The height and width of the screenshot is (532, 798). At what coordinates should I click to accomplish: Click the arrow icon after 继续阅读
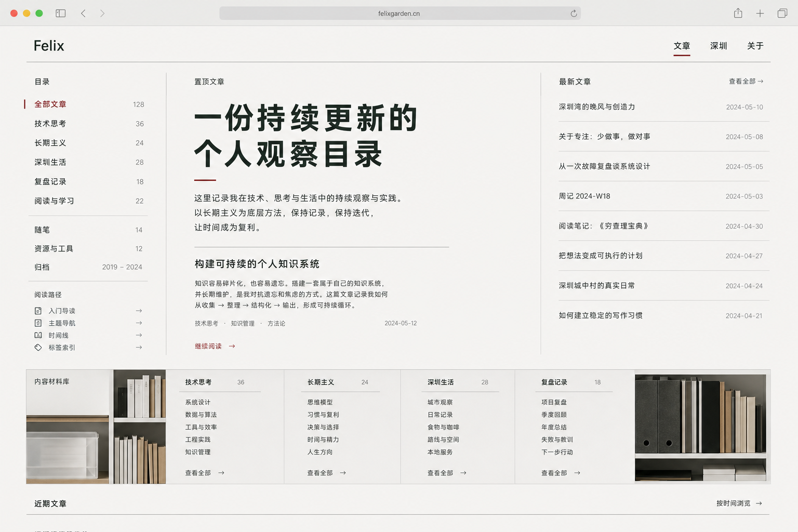232,346
